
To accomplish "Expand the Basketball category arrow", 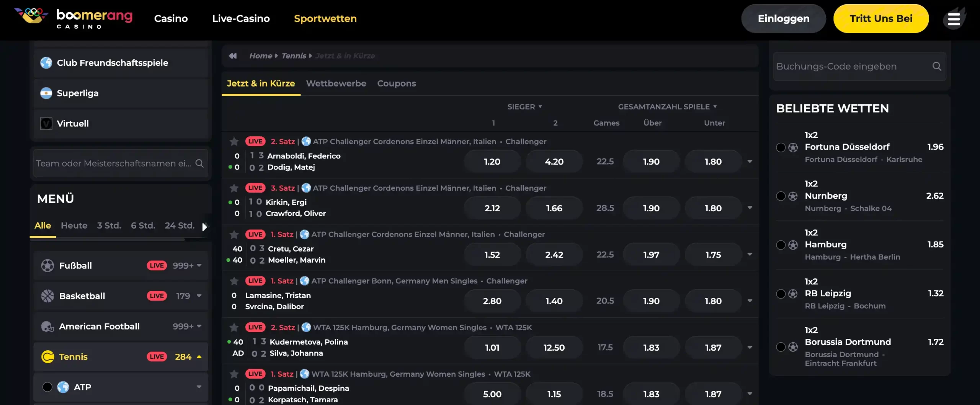I will coord(199,296).
